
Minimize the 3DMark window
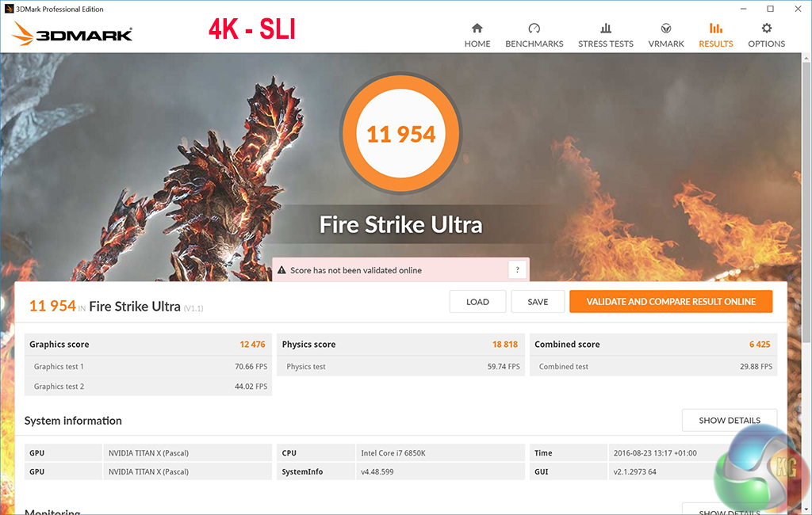pos(743,9)
